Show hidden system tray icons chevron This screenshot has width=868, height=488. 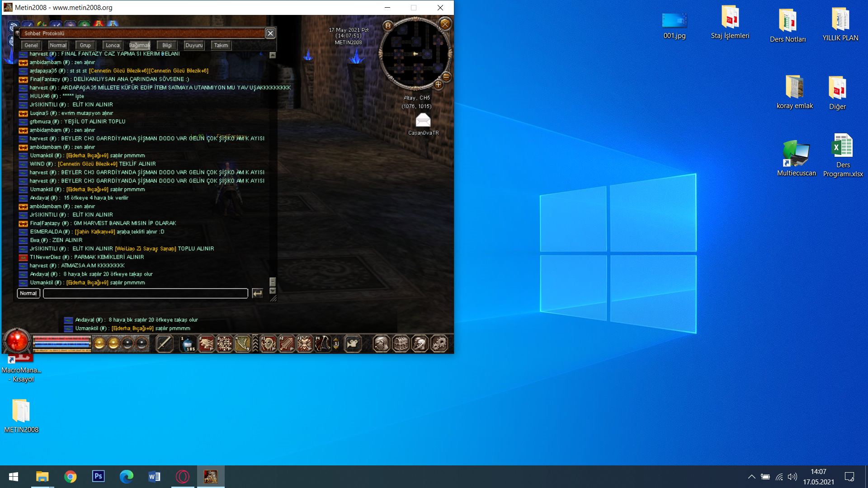(x=751, y=477)
